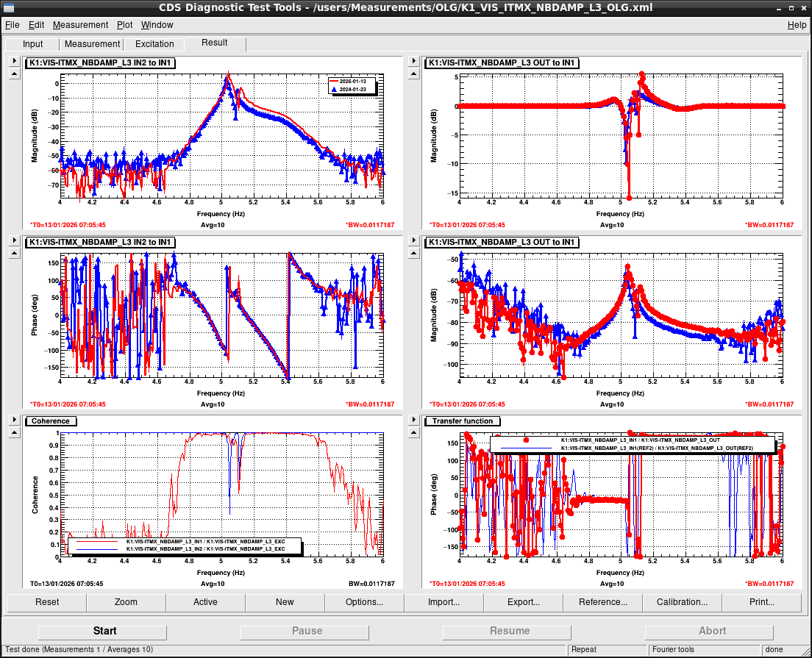Open the Calibration... dialog button
Image resolution: width=812 pixels, height=658 pixels.
pos(682,602)
